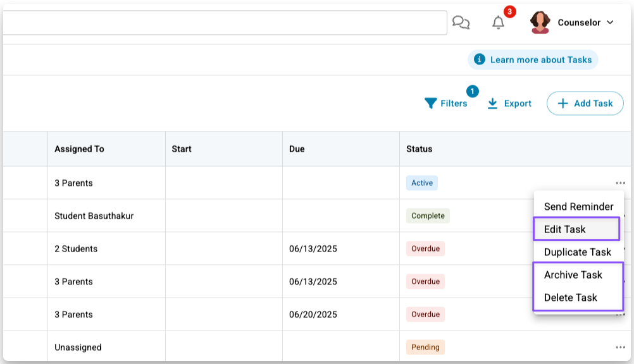Click the Status column header

[x=420, y=149]
